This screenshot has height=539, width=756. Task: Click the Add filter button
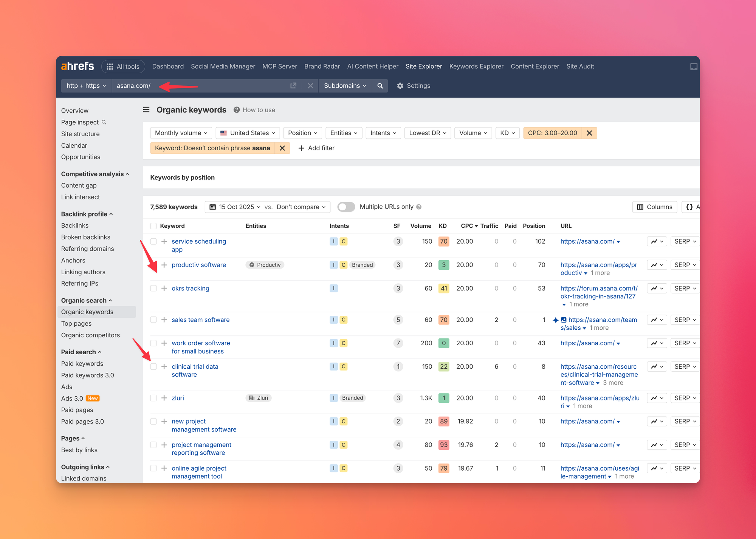click(x=316, y=148)
